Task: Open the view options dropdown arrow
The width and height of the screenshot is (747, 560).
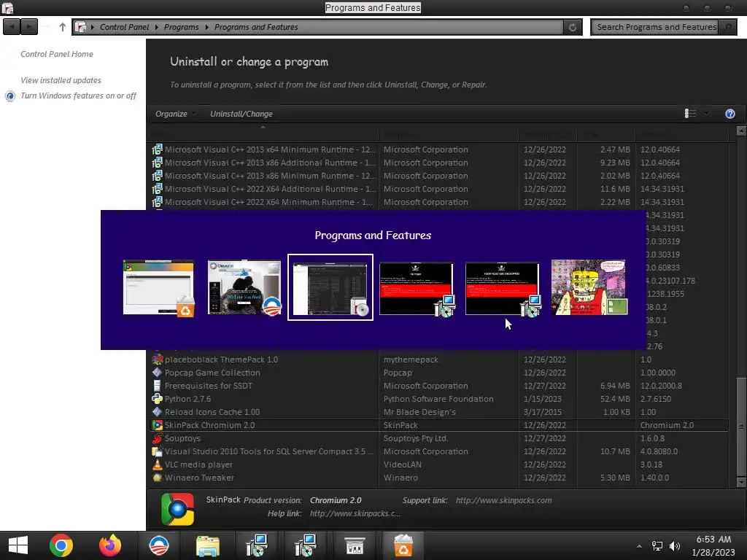Action: coord(706,113)
